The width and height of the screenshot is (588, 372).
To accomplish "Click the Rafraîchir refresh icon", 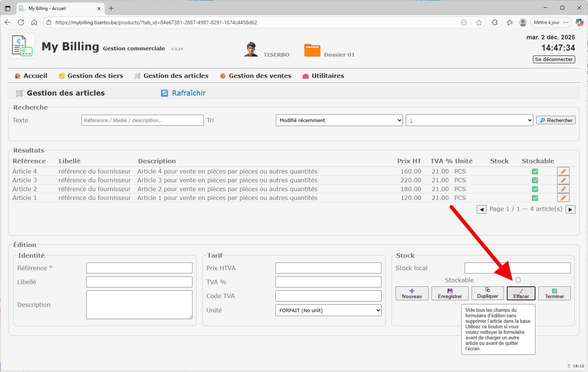I will pos(165,93).
